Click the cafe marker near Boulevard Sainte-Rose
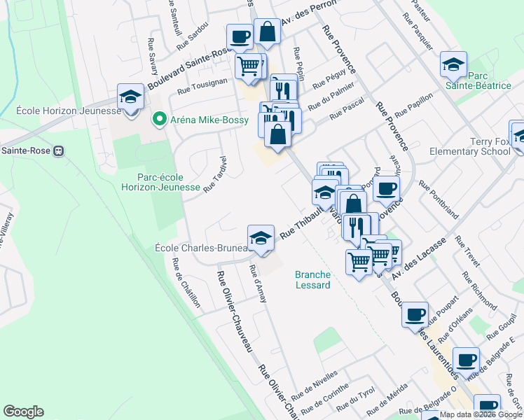Screen dimensions: 524x420 point(240,38)
